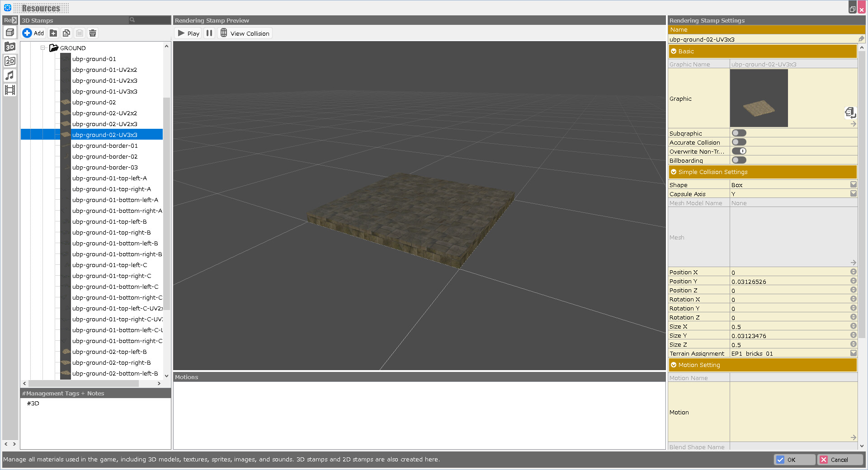Delete the selected stamp with trash icon

click(x=93, y=33)
